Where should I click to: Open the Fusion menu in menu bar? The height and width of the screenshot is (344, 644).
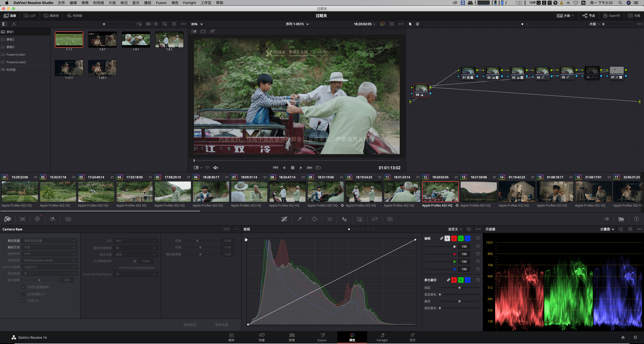[x=161, y=3]
